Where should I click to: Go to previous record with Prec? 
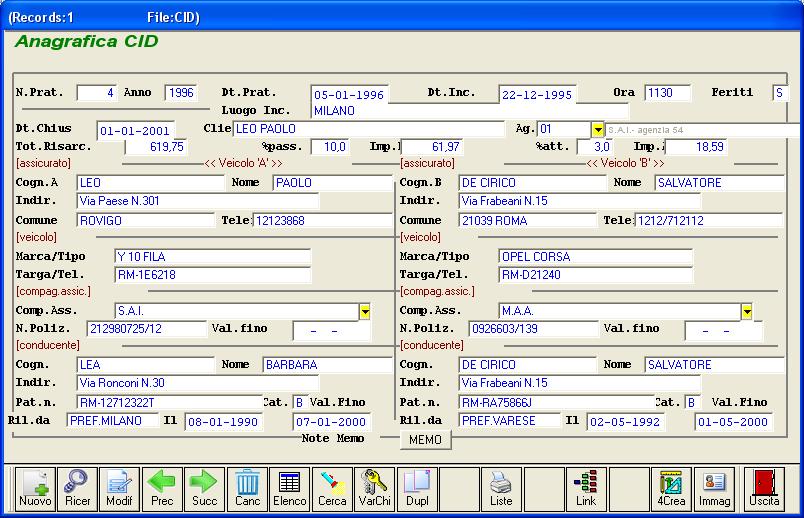coord(162,489)
